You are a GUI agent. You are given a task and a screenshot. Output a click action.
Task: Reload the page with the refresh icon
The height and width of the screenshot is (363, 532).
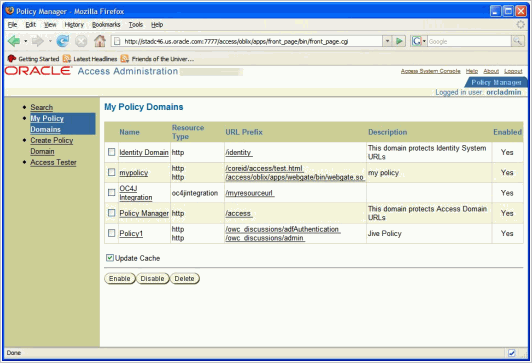[x=63, y=41]
